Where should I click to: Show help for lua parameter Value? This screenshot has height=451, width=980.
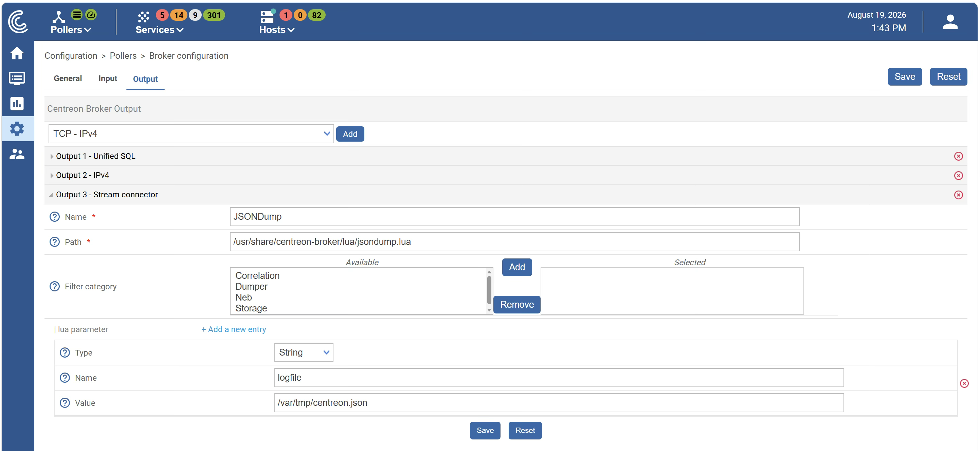click(x=65, y=403)
